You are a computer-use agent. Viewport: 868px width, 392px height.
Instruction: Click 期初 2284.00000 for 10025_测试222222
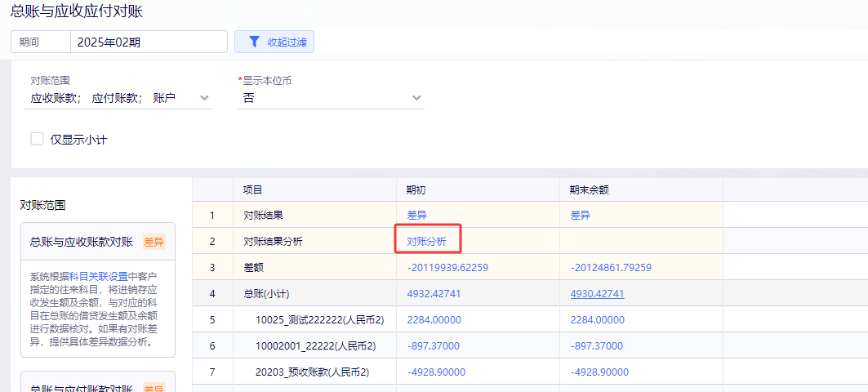[x=434, y=319]
